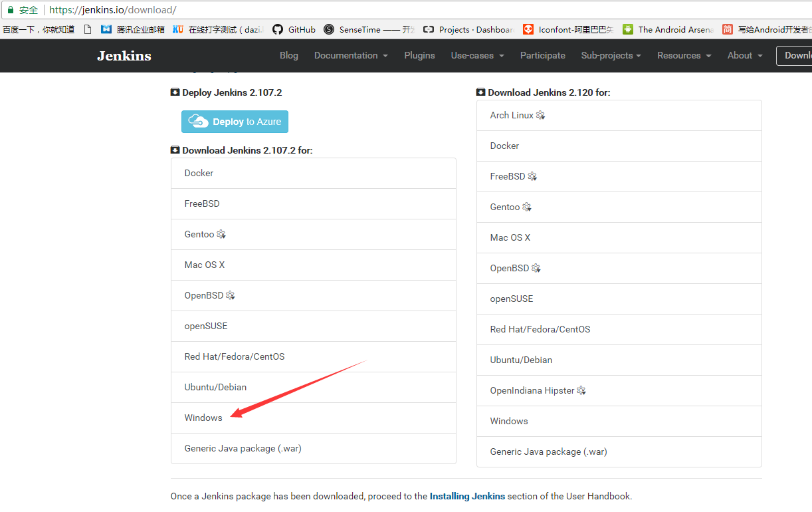Screen dimensions: 812x512
Task: Open the online typing test bookmark
Action: click(218, 29)
